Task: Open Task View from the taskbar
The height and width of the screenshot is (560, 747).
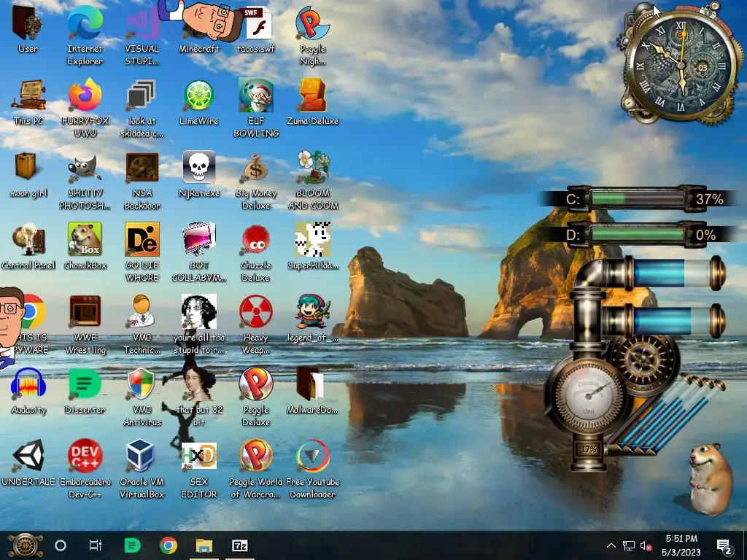Action: 96,545
